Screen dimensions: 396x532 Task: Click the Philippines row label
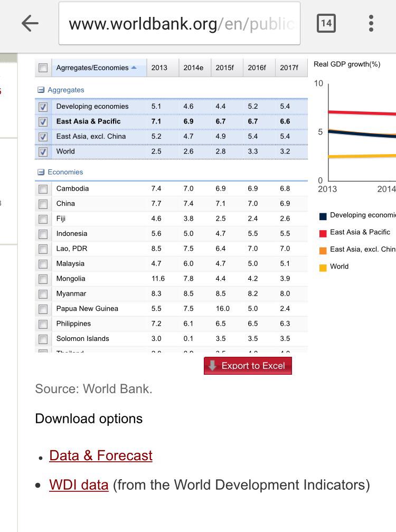pos(73,324)
